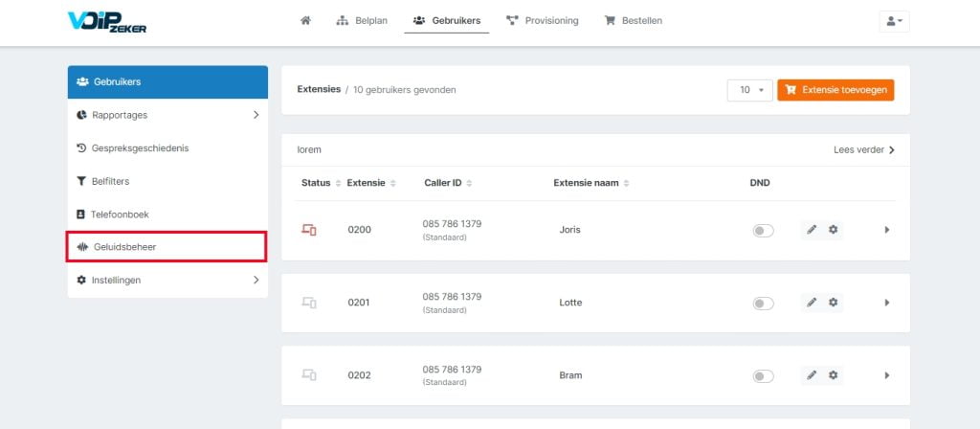This screenshot has width=980, height=429.
Task: Expand the Bram row arrow
Action: point(887,375)
